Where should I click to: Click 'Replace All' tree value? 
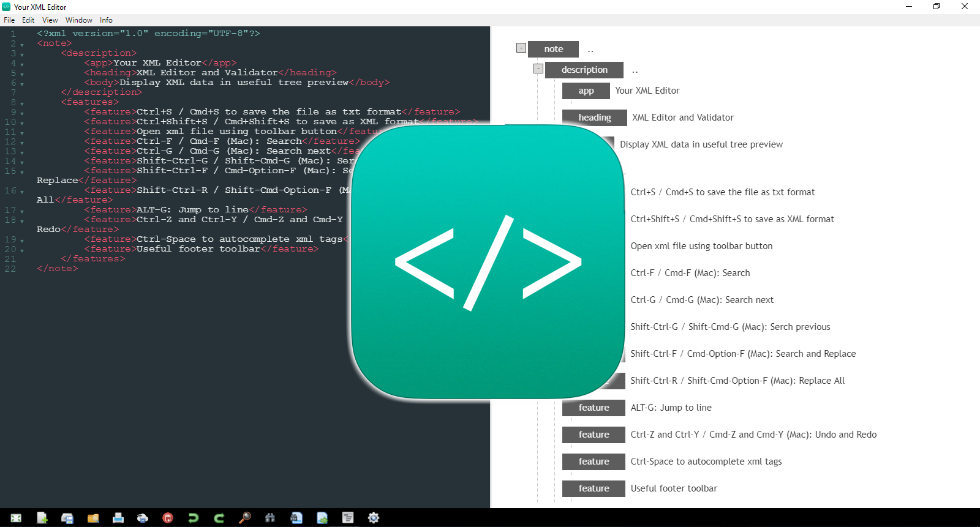click(x=738, y=381)
